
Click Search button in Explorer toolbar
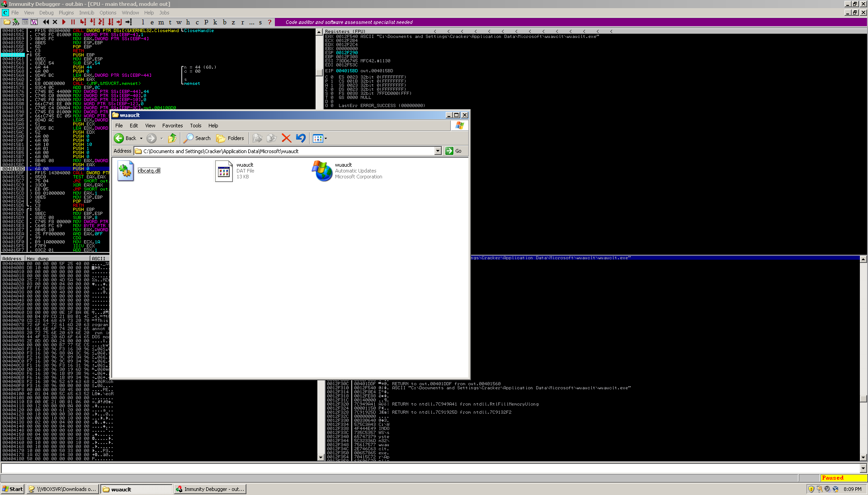197,138
